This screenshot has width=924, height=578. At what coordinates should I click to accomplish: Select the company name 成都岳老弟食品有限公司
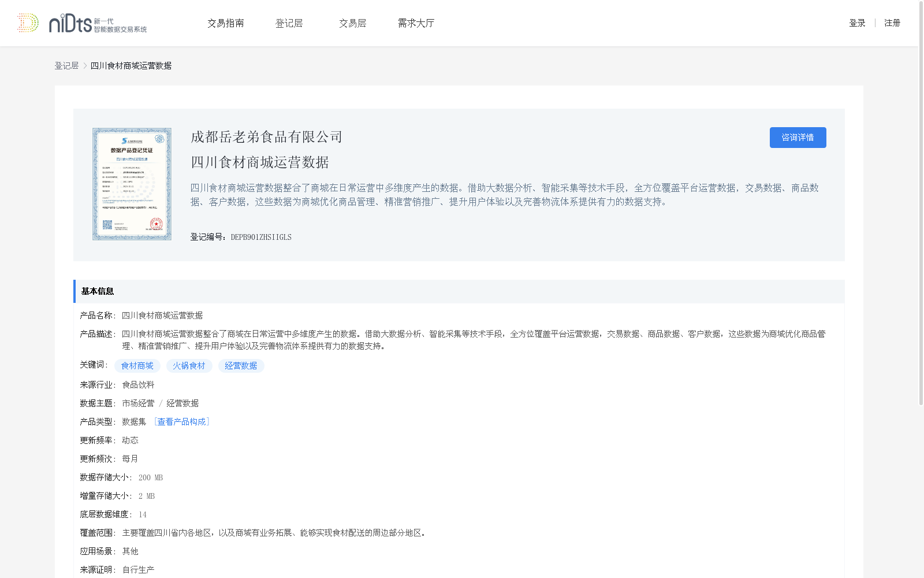click(267, 137)
